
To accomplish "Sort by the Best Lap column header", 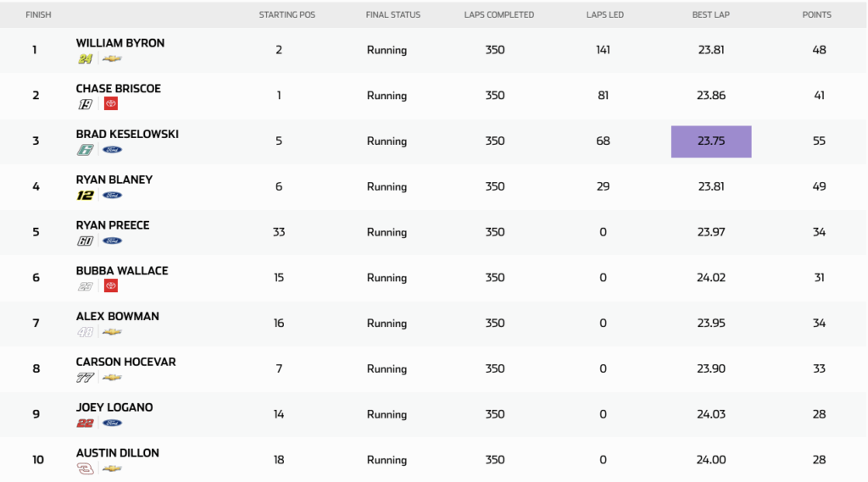I will pos(710,14).
